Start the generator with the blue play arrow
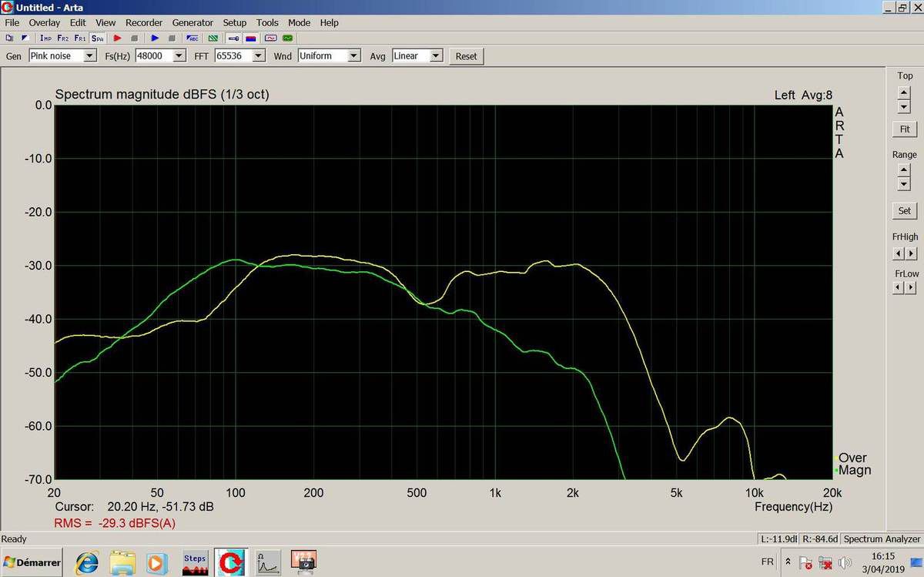924x577 pixels. [x=155, y=38]
